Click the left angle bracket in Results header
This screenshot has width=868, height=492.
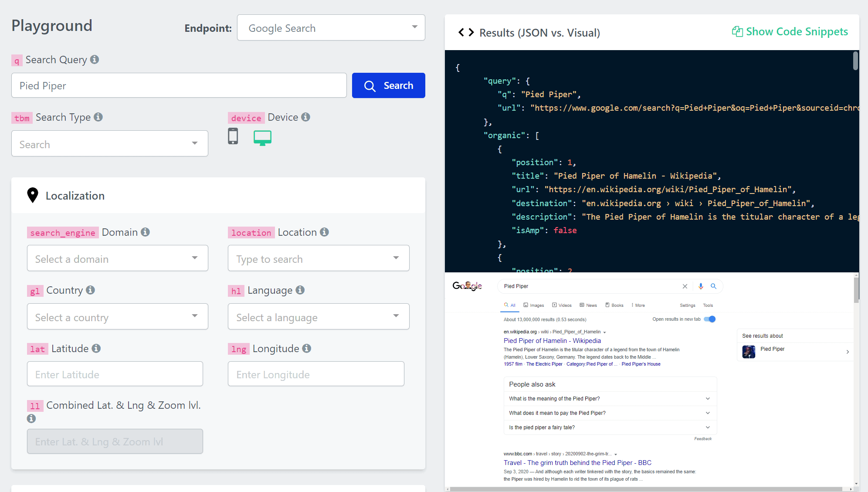[461, 32]
